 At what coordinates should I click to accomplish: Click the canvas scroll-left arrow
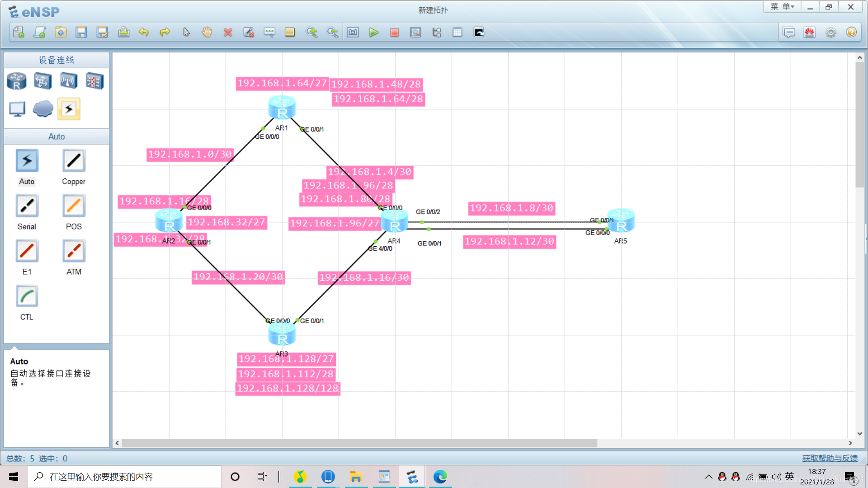(117, 443)
